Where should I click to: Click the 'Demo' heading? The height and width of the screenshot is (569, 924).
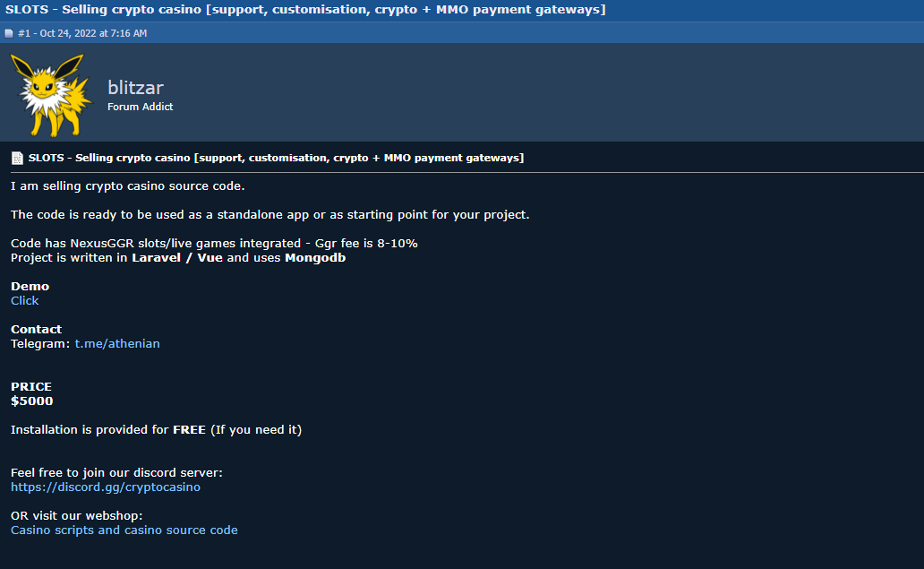[30, 287]
